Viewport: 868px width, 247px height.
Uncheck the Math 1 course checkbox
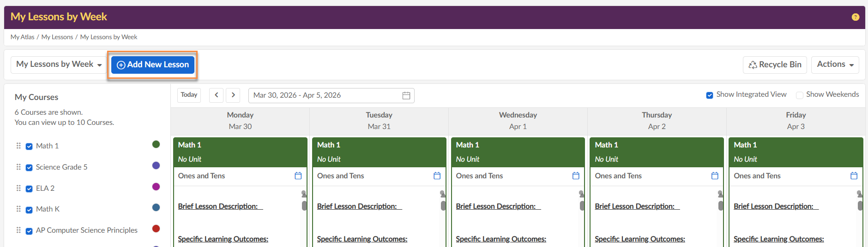[29, 146]
